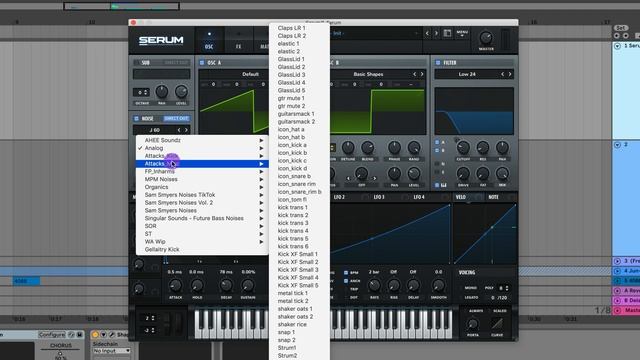The height and width of the screenshot is (360, 640).
Task: Click previous noise sample arrow in NOISE panel
Action: (179, 130)
